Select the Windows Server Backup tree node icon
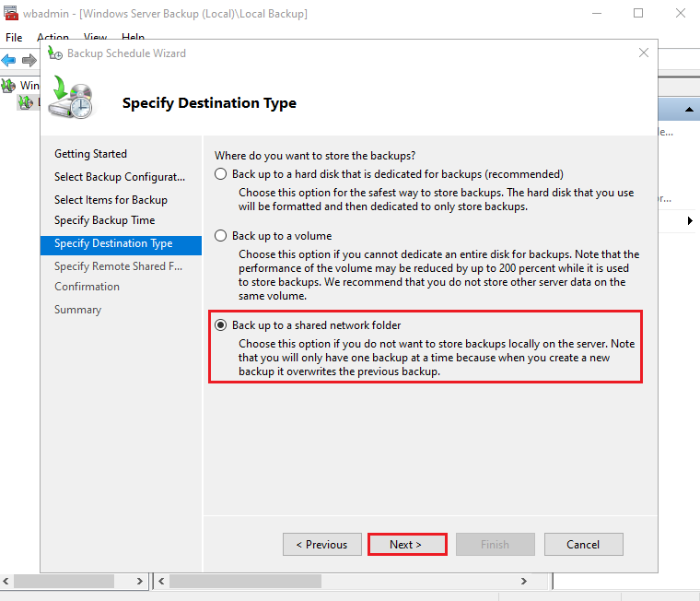700x601 pixels. point(8,85)
